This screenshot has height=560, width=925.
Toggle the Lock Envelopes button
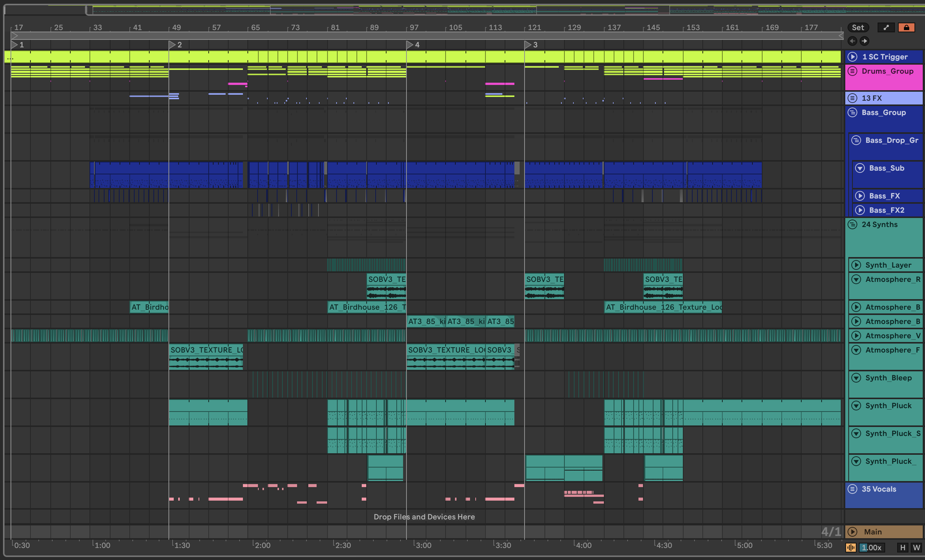pyautogui.click(x=906, y=27)
